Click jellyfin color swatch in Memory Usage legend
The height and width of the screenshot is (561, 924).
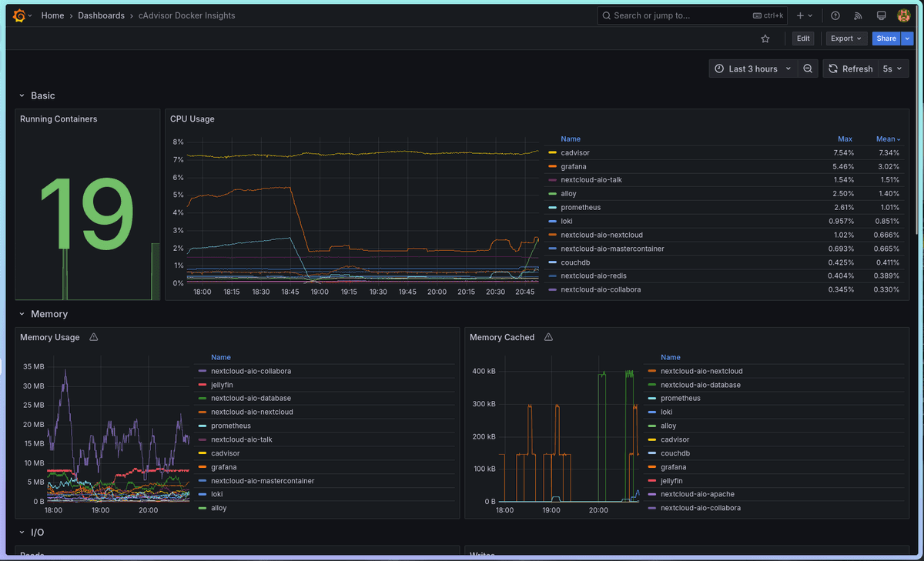(203, 385)
